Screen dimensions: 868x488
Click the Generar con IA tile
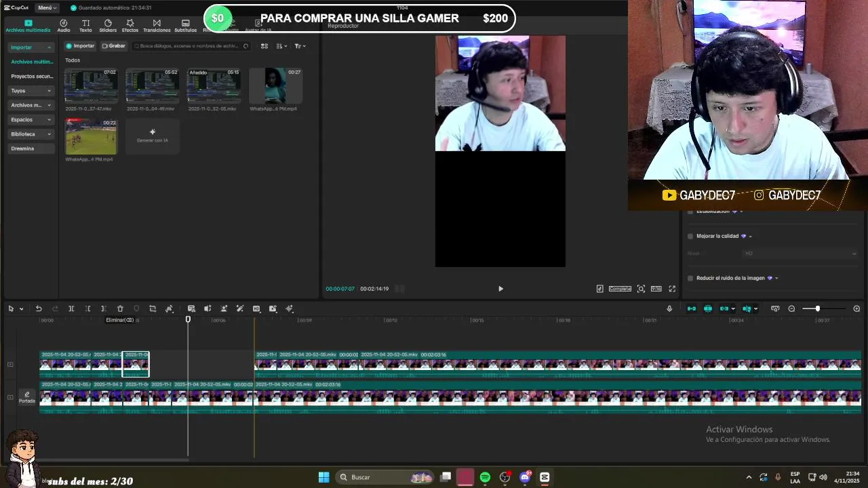tap(152, 136)
